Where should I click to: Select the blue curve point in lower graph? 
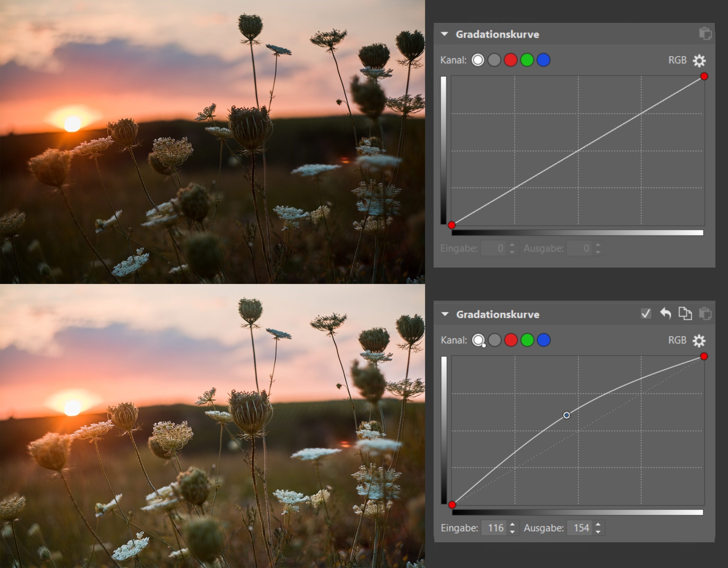(566, 415)
